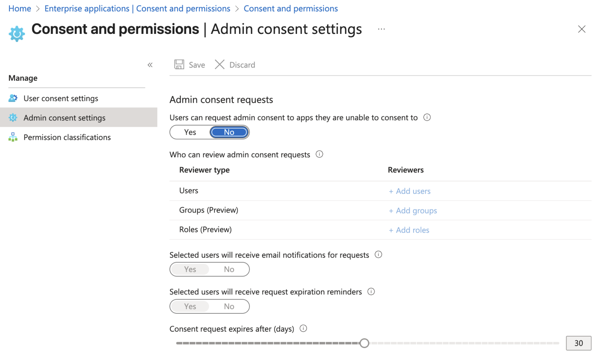Image resolution: width=600 pixels, height=364 pixels.
Task: Click the Save floppy disk icon
Action: [x=179, y=64]
